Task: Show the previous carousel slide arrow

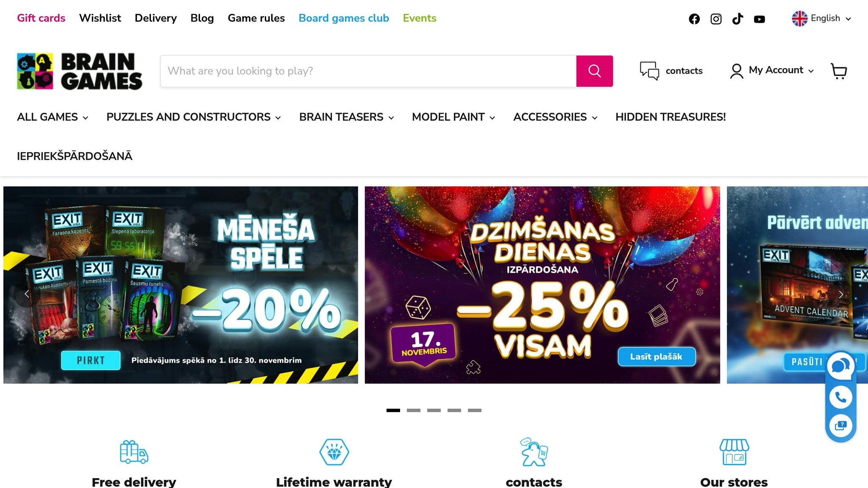Action: coord(27,294)
